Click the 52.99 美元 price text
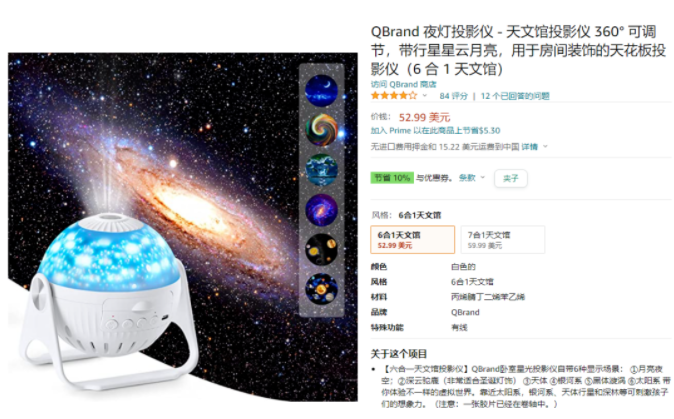674x419 pixels. coord(424,117)
